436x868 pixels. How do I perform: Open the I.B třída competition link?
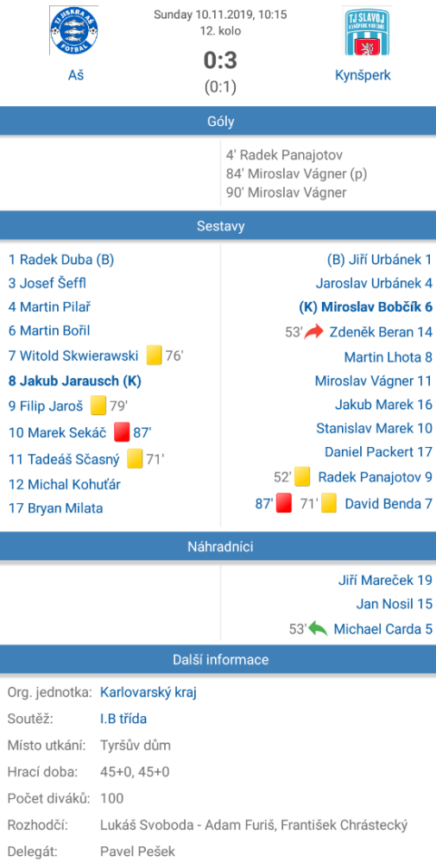tap(123, 719)
